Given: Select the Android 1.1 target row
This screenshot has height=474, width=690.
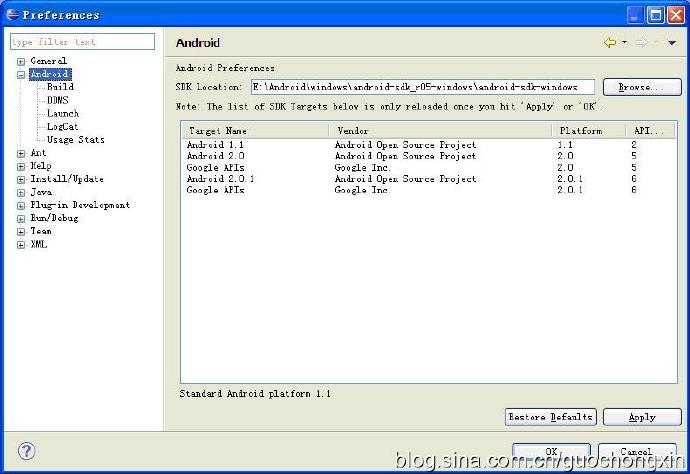Looking at the screenshot, I should [429, 144].
